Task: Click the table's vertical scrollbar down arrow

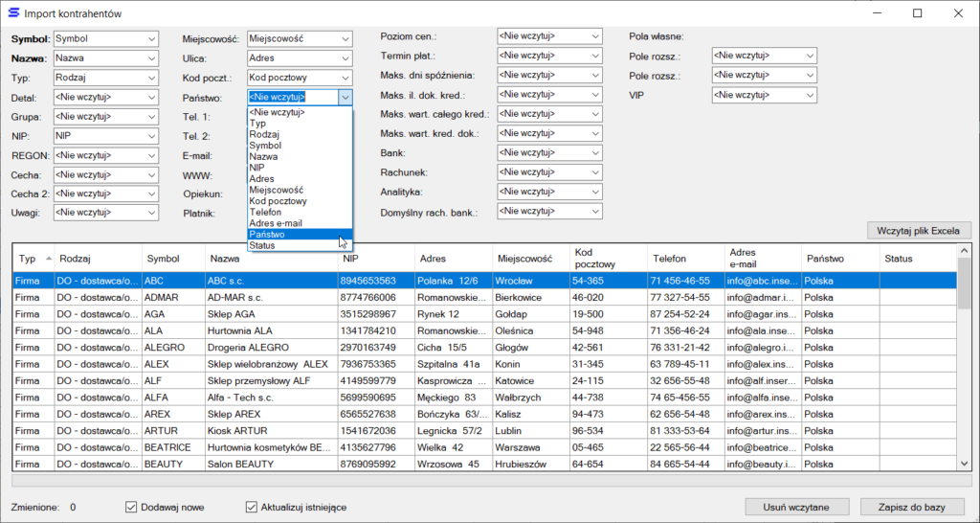Action: tap(964, 464)
